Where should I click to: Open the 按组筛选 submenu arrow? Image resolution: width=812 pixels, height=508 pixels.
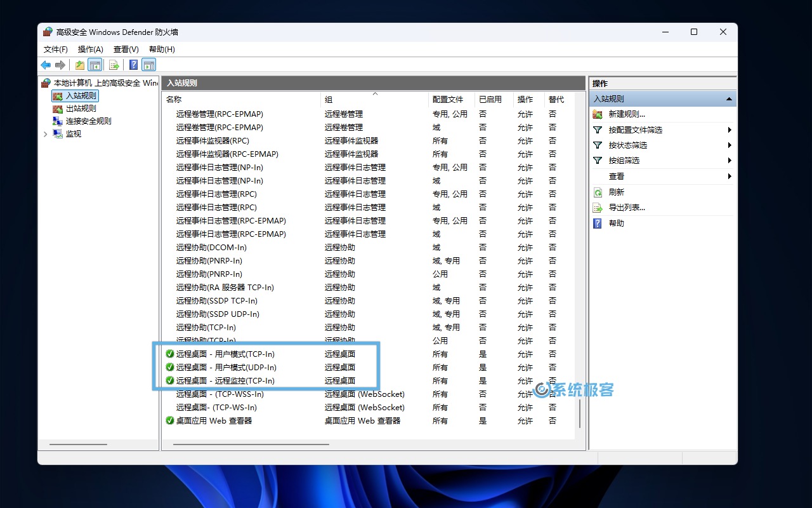coord(730,161)
